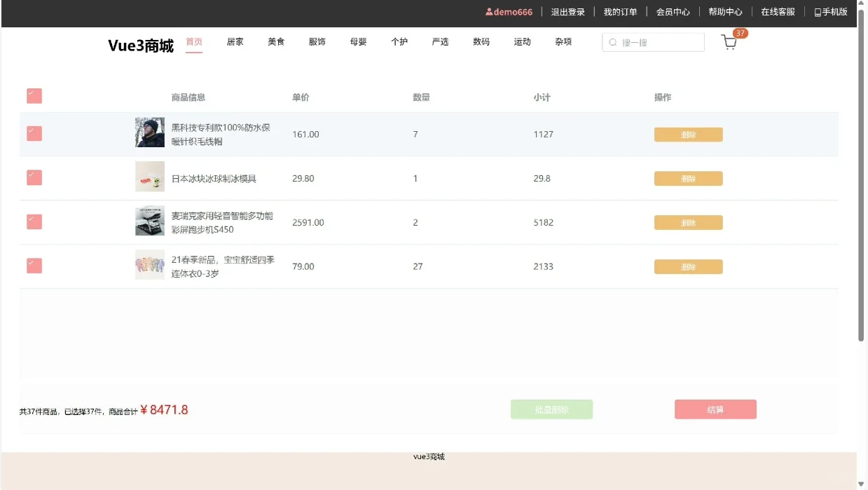Open the 数码 category
Image resolution: width=868 pixels, height=490 pixels.
pyautogui.click(x=481, y=42)
